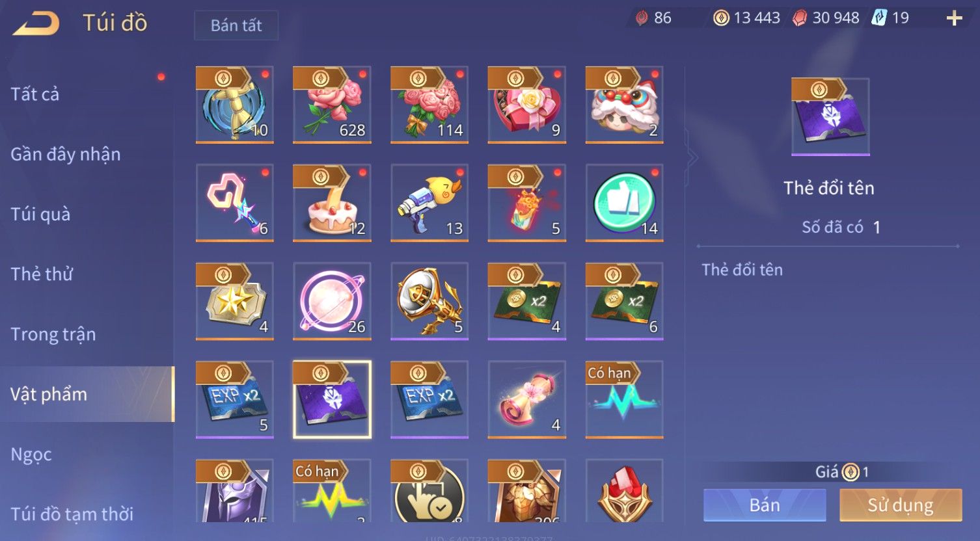The height and width of the screenshot is (541, 980).
Task: Pick the EXP x2 card with 5
Action: [234, 399]
